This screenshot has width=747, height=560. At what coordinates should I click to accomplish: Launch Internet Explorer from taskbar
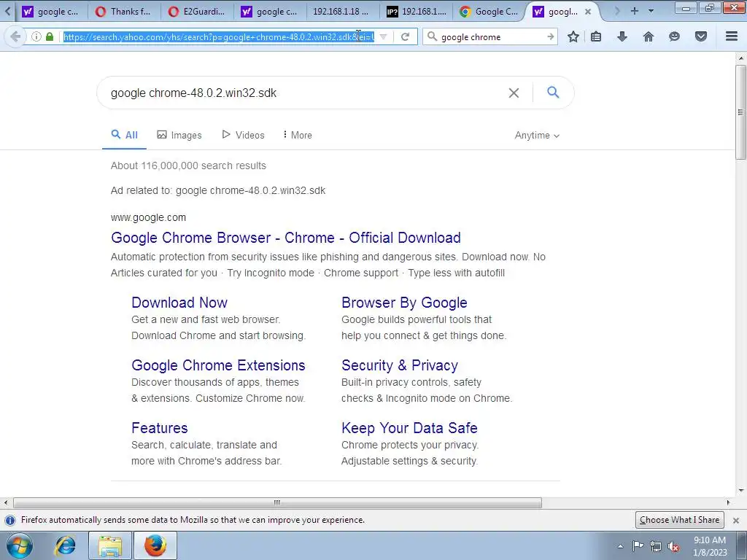coord(65,545)
